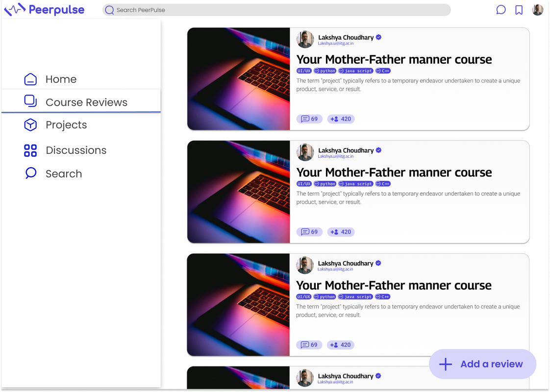Viewport: 550px width, 392px height.
Task: Open the chat messages icon in header
Action: click(501, 10)
